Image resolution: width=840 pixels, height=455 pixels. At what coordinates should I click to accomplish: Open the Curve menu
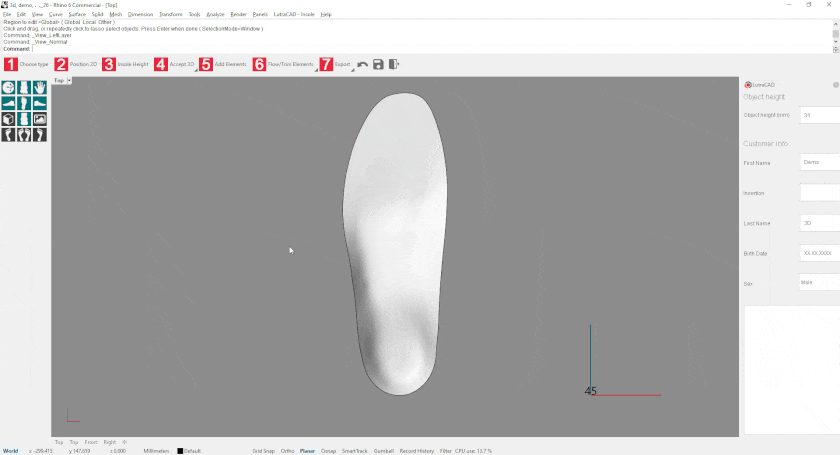[55, 14]
